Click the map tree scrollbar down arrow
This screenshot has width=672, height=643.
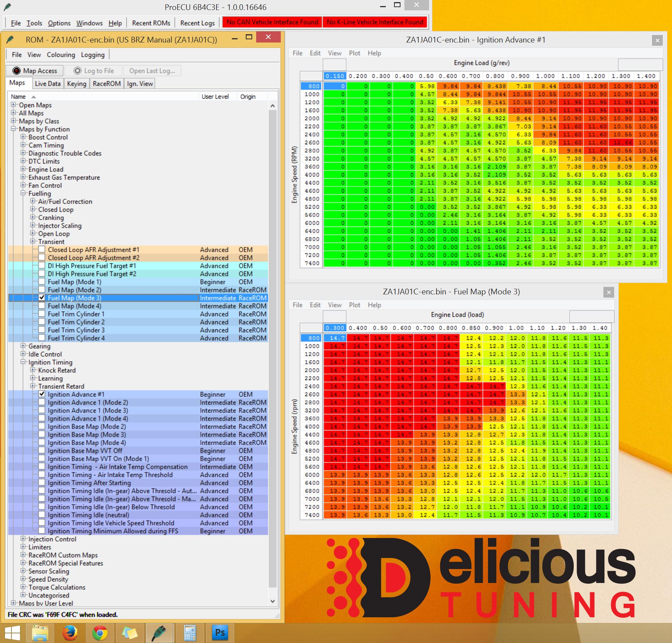coord(273,601)
